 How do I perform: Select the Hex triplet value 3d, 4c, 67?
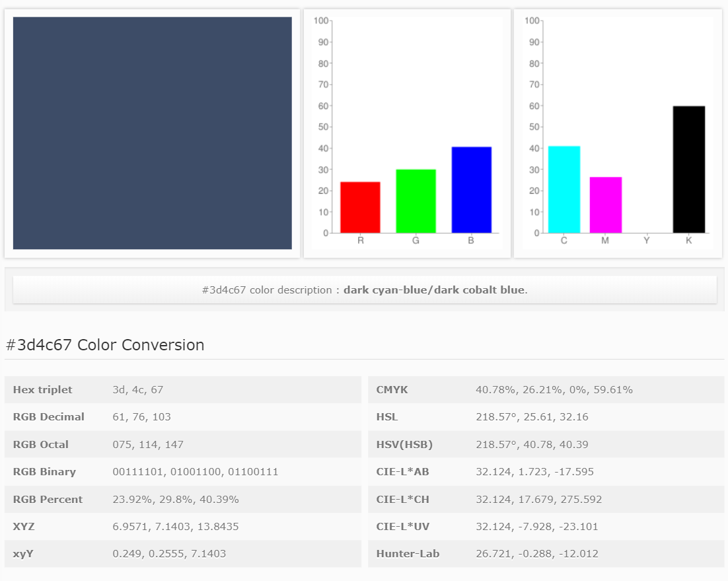tap(138, 390)
